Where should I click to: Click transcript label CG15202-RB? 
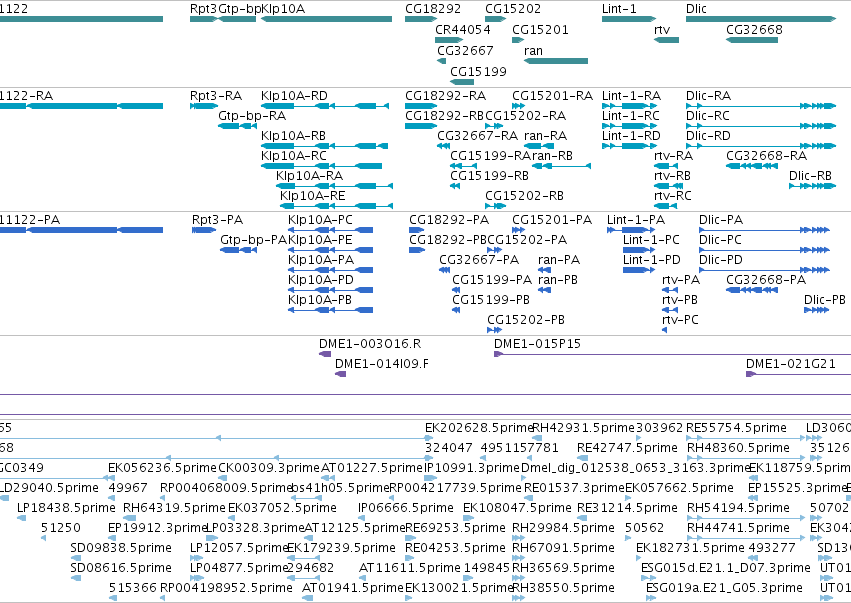click(x=524, y=196)
